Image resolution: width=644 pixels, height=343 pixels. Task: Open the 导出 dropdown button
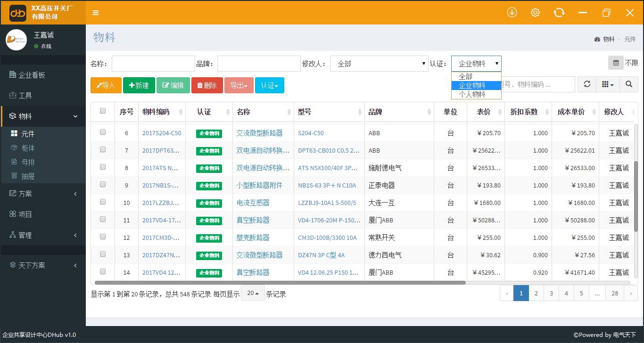click(x=239, y=85)
